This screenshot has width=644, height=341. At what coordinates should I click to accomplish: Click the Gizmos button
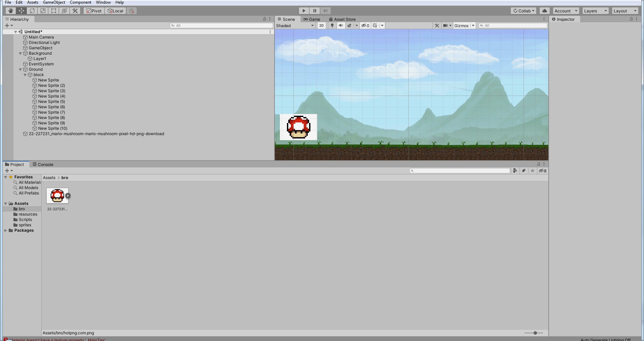click(461, 25)
